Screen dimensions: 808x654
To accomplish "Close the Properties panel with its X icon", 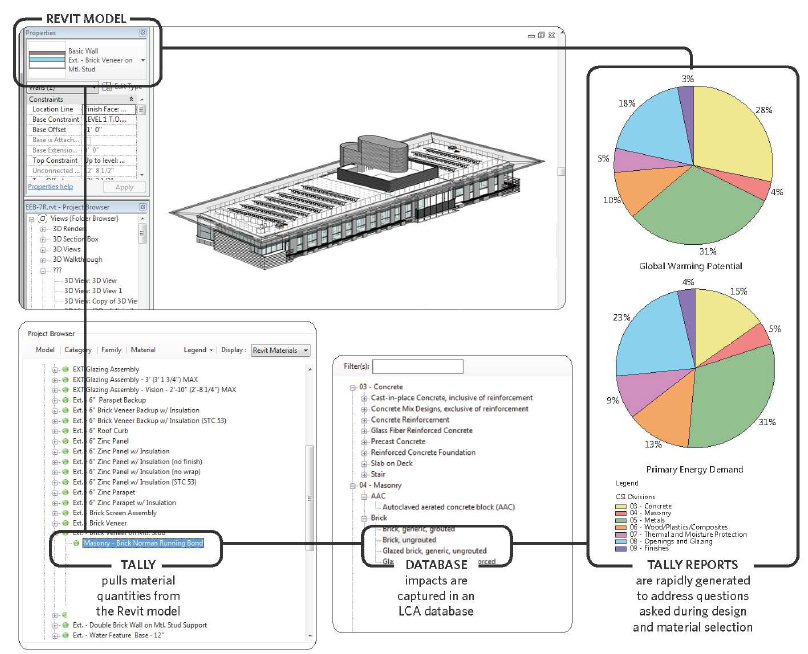I will tap(143, 33).
